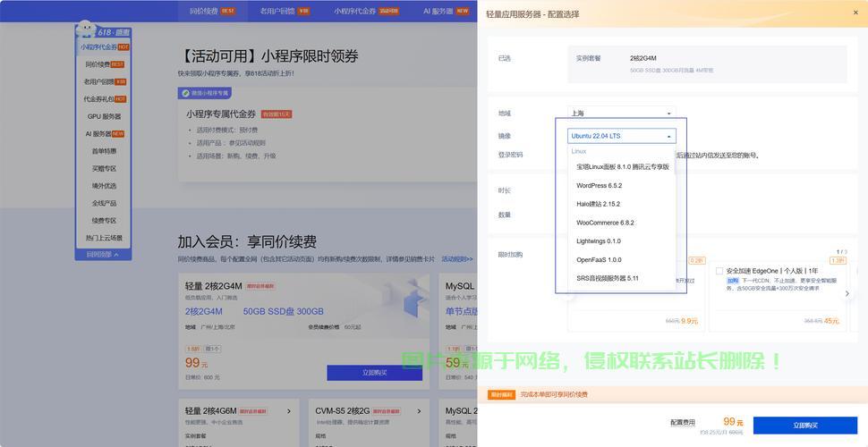This screenshot has width=868, height=447.
Task: Click the 微信小程序专属 badge
Action: [205, 93]
